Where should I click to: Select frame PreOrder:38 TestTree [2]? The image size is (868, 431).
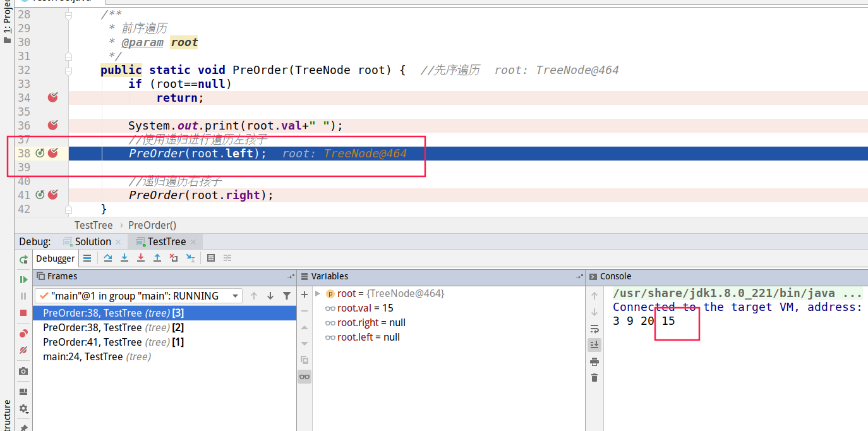pyautogui.click(x=164, y=327)
